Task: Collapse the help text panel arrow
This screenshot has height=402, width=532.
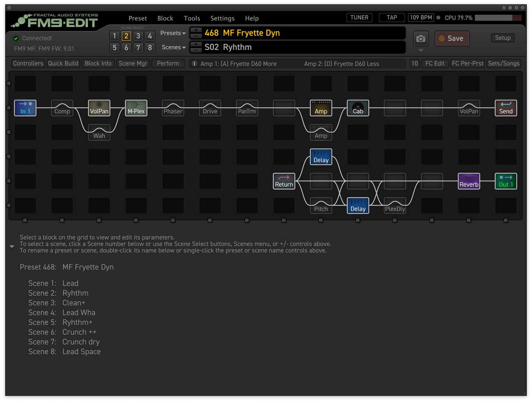Action: tap(12, 246)
